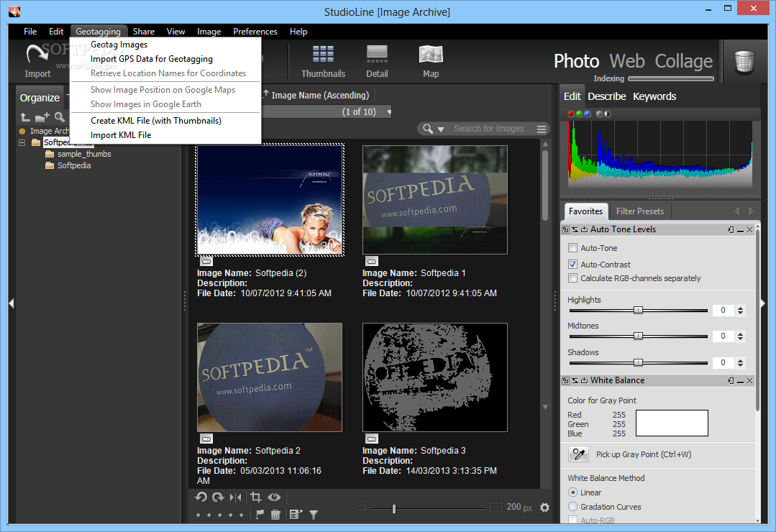Open the image count (1 of 10) dropdown
This screenshot has height=532, width=776.
[389, 112]
